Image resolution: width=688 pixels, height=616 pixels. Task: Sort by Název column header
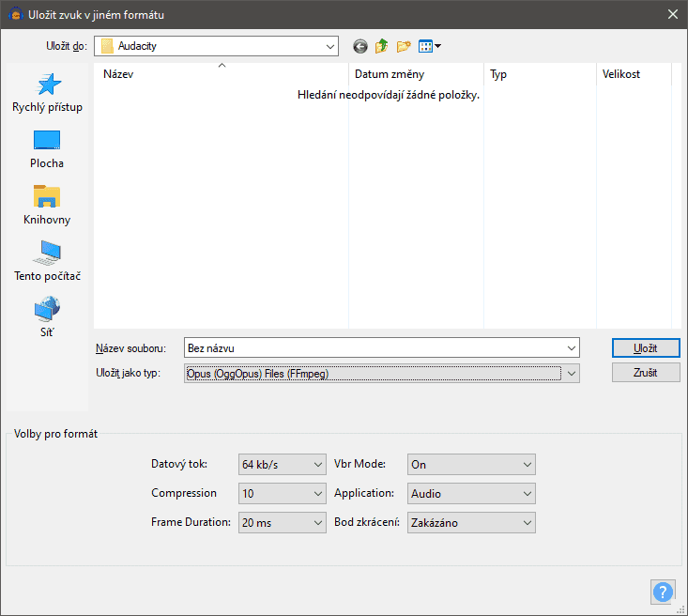coord(222,74)
